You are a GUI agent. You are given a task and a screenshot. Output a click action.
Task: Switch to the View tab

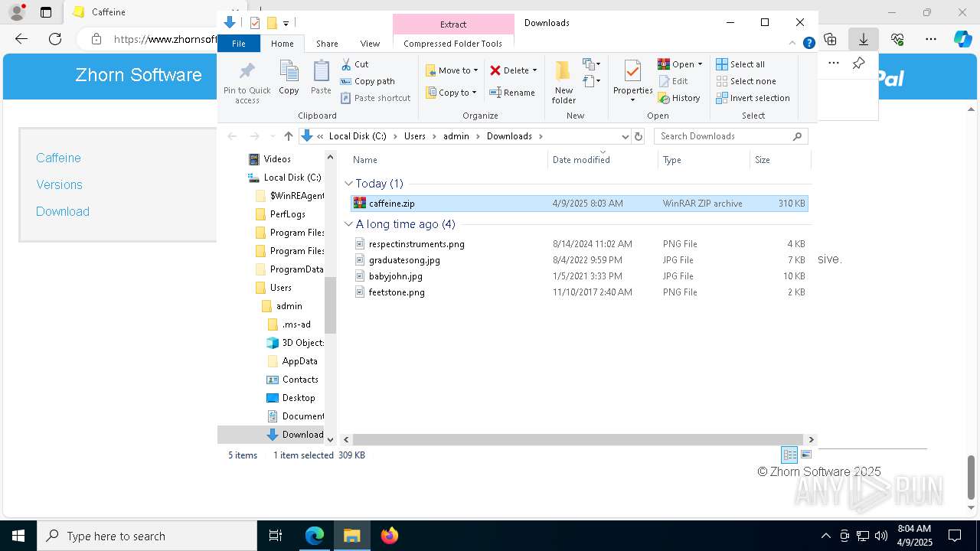370,44
